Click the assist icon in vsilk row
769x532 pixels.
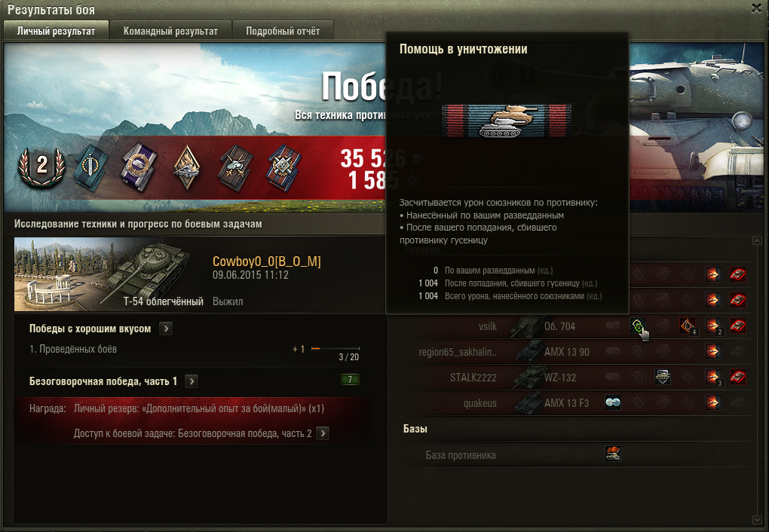(x=638, y=326)
